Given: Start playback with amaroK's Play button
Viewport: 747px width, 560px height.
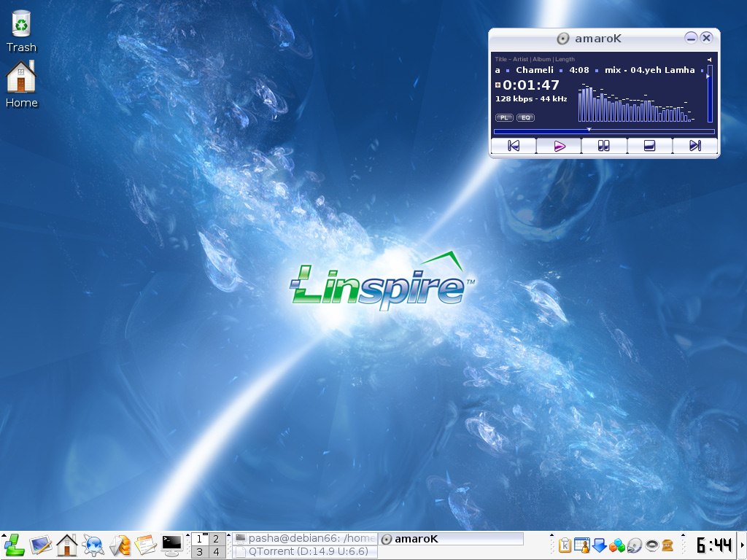Looking at the screenshot, I should tap(559, 146).
